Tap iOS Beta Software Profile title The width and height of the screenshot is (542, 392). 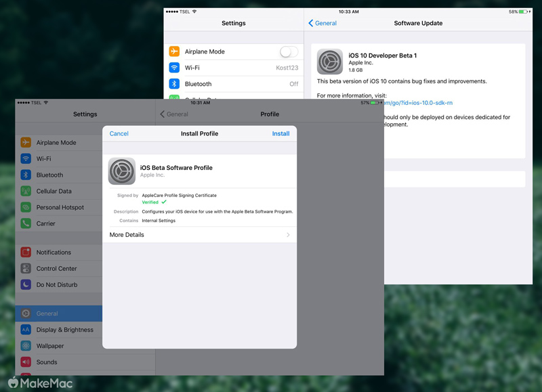coord(176,167)
